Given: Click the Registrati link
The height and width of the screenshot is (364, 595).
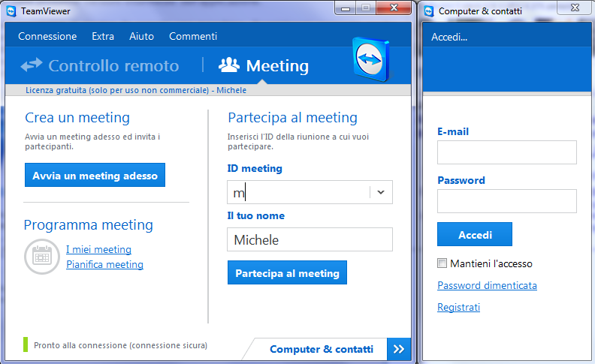Looking at the screenshot, I should tap(458, 307).
